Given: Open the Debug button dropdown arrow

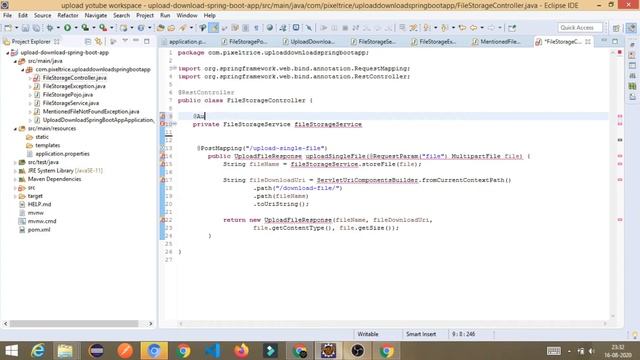Looking at the screenshot, I should pos(58,28).
